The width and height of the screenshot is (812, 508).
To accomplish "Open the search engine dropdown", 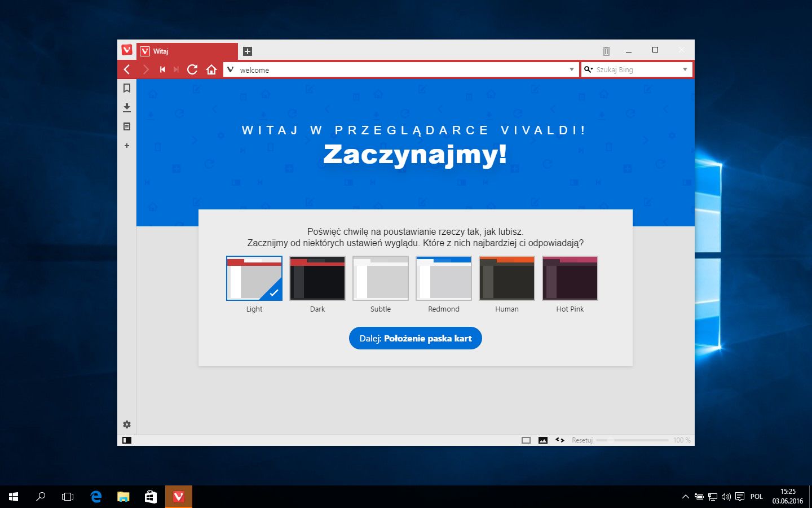I will point(589,69).
